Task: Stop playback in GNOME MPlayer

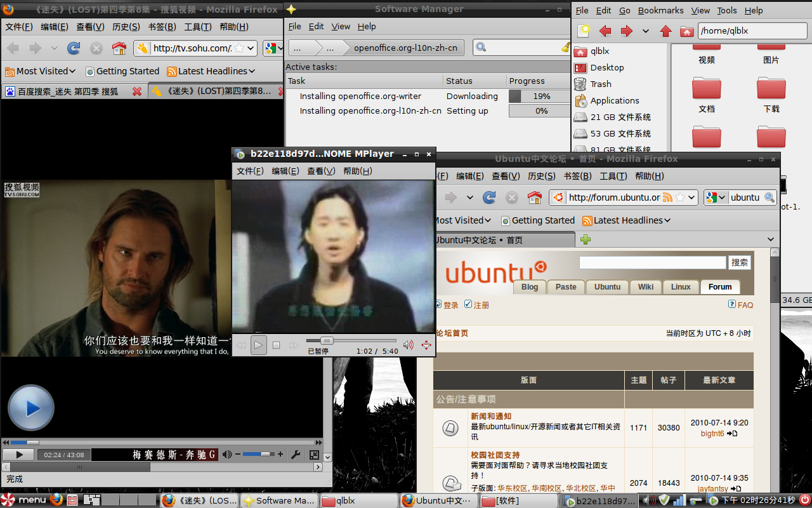Action: [x=276, y=345]
